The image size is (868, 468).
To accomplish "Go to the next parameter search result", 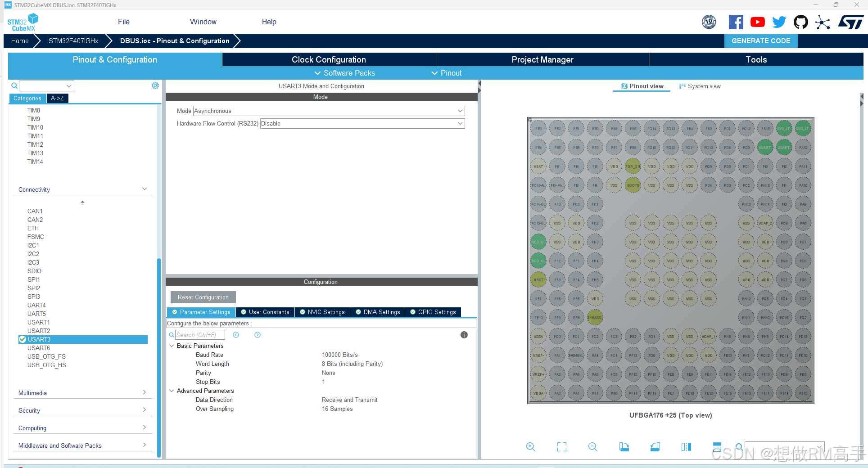I will coord(258,335).
